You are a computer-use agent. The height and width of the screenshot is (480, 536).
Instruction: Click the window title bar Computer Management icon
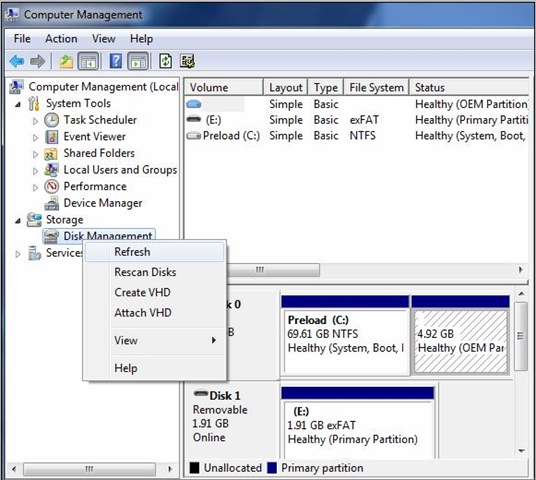pyautogui.click(x=13, y=14)
